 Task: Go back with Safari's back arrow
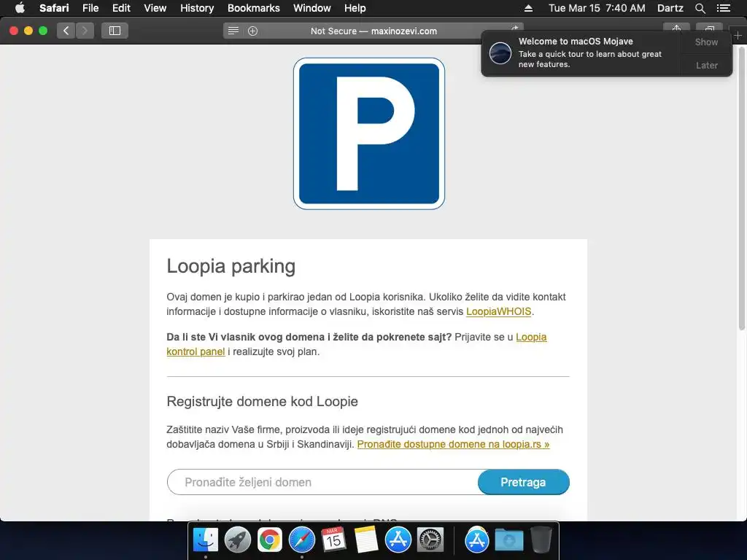pos(66,31)
